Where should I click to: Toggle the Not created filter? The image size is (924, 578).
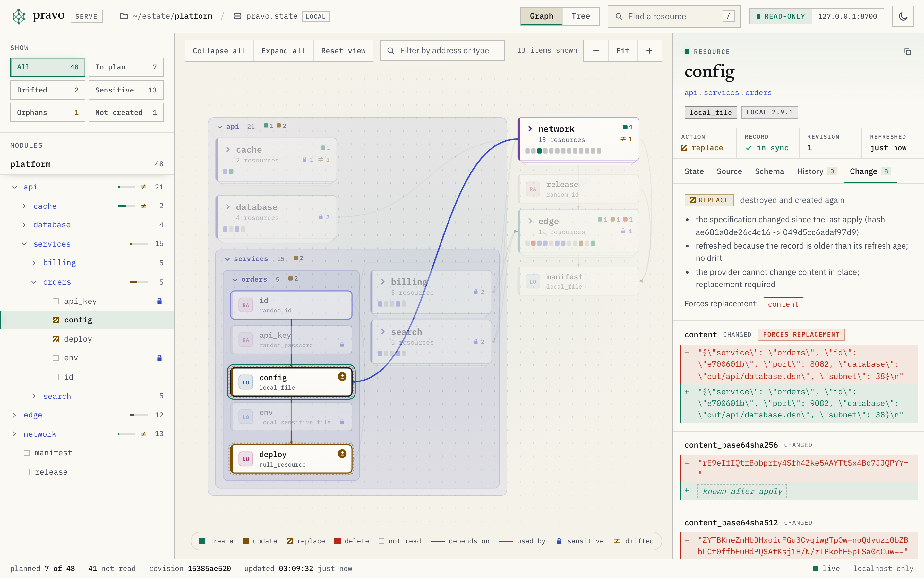(x=126, y=112)
